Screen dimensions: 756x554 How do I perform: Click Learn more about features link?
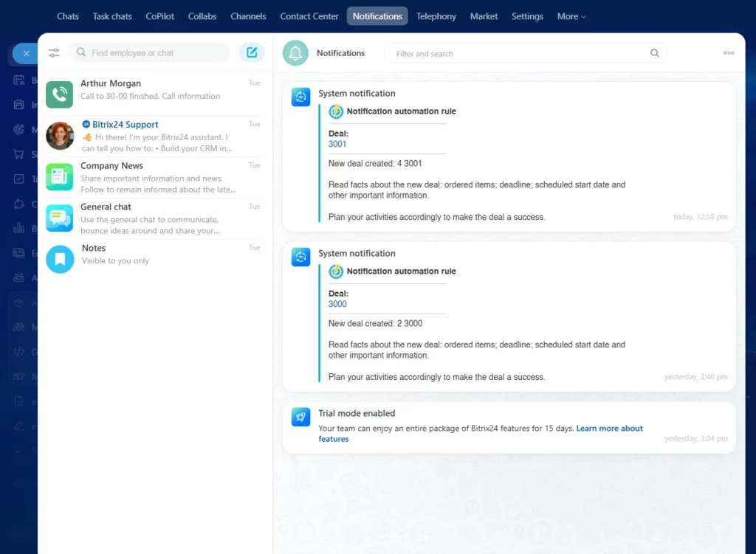609,429
